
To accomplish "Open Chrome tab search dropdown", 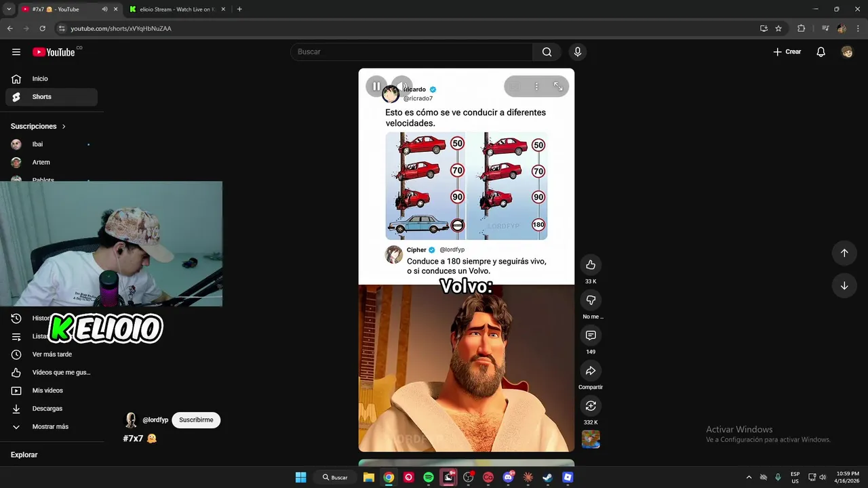I will [9, 9].
